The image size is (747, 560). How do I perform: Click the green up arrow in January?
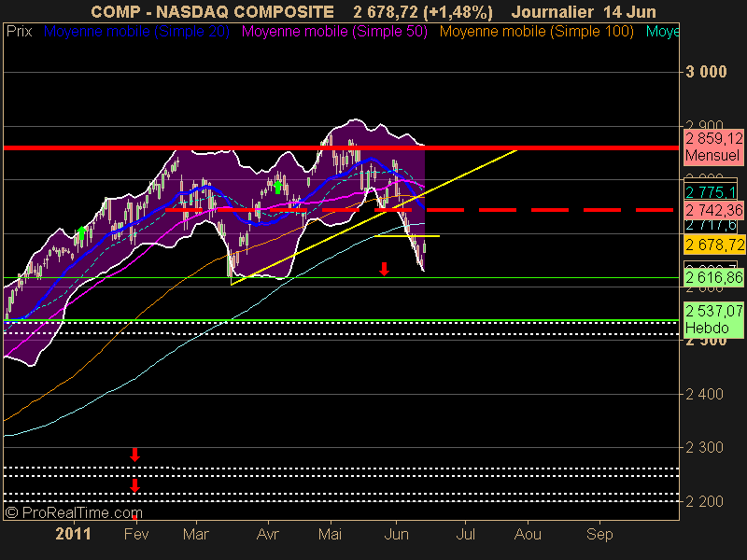81,232
